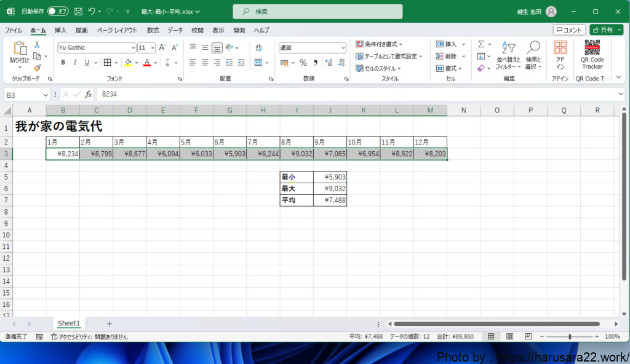Screen dimensions: 630x364
Task: Click the コメント (Comments) button
Action: [x=569, y=30]
